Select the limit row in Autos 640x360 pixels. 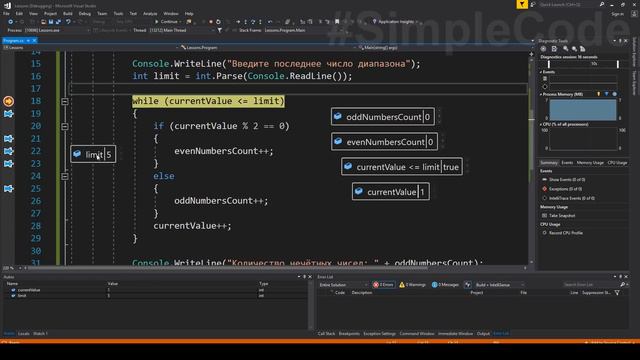click(155, 295)
